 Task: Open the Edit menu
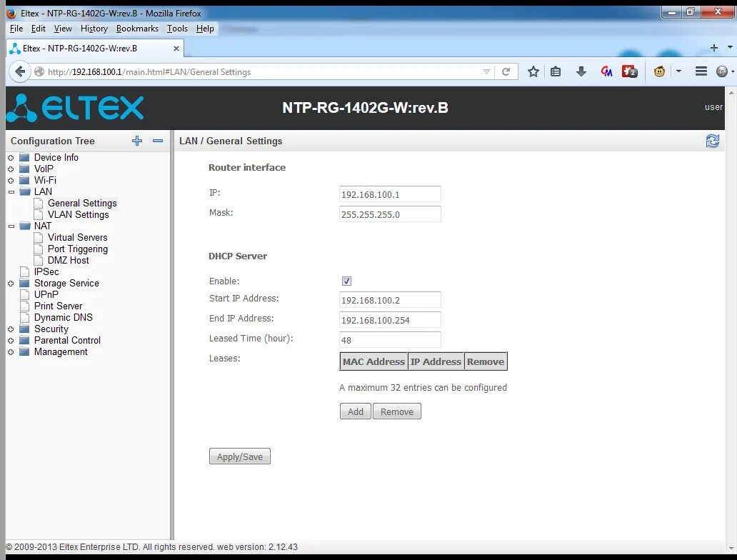(38, 29)
